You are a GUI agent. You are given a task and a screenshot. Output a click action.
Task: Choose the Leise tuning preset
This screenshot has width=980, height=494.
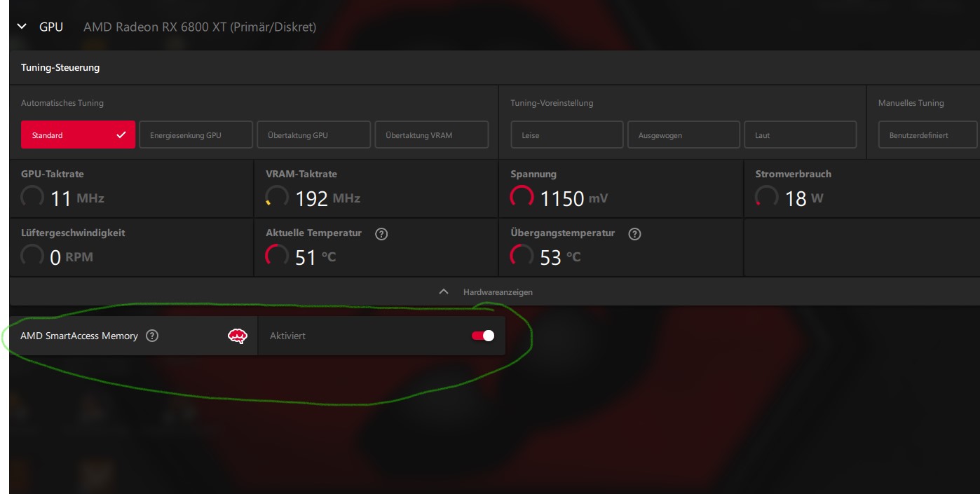567,135
